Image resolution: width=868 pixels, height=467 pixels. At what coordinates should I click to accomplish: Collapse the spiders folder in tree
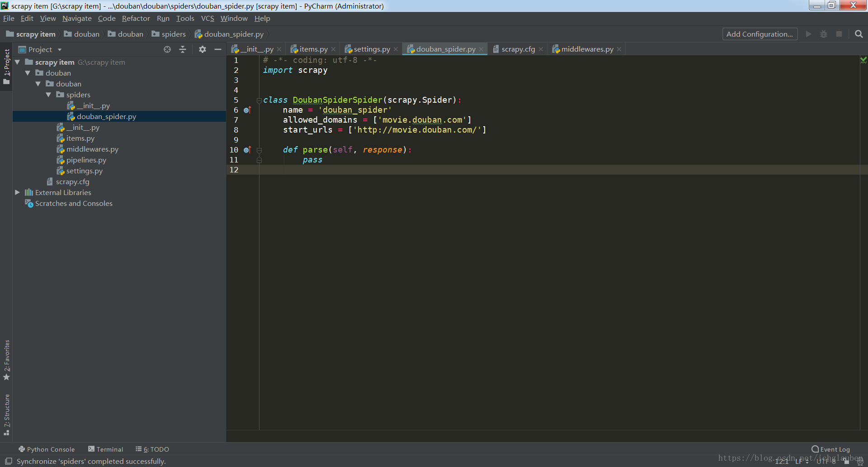(48, 95)
